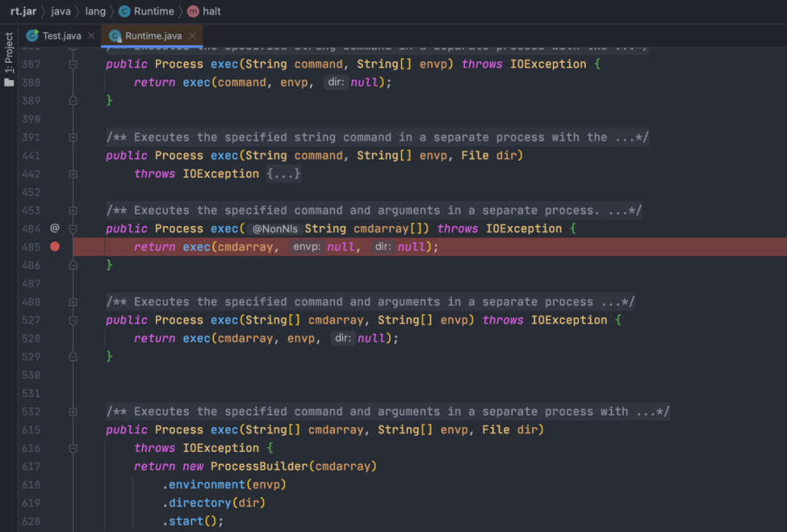Click the fold end marker at line 389
Screen dimensions: 787x532
[73, 101]
